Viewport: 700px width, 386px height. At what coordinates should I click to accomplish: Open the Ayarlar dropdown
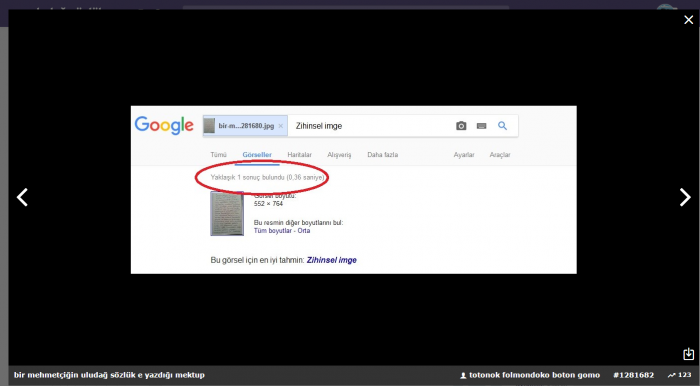(464, 155)
